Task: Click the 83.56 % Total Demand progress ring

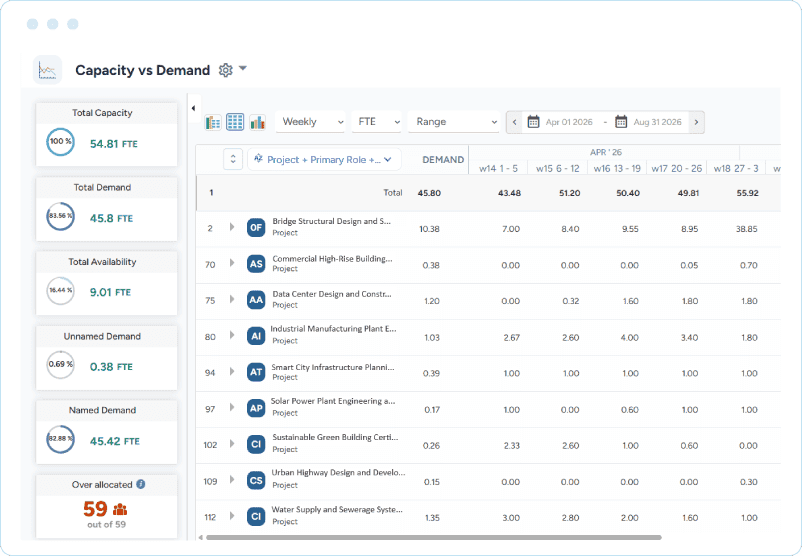Action: tap(60, 216)
